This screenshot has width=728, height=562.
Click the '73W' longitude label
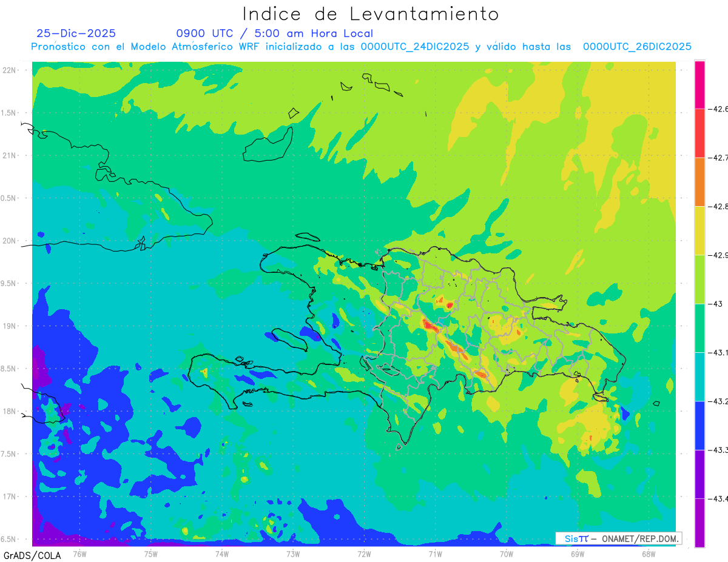293,554
